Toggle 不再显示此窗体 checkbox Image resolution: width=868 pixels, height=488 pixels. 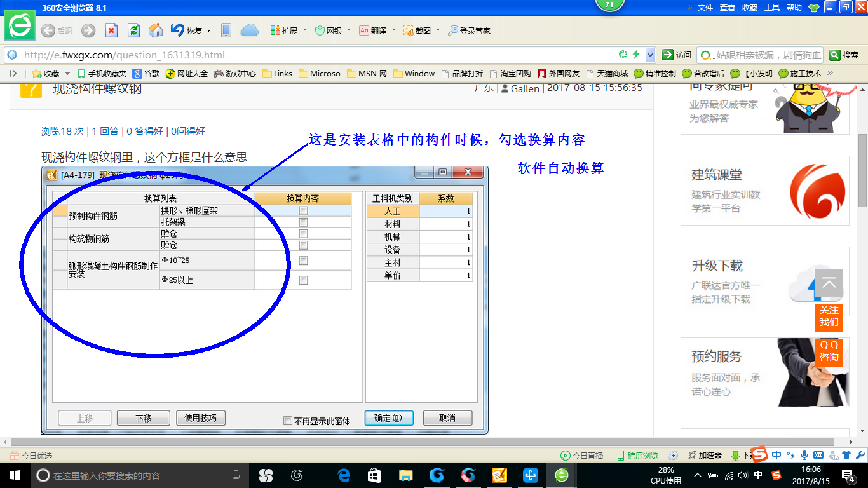click(x=288, y=421)
